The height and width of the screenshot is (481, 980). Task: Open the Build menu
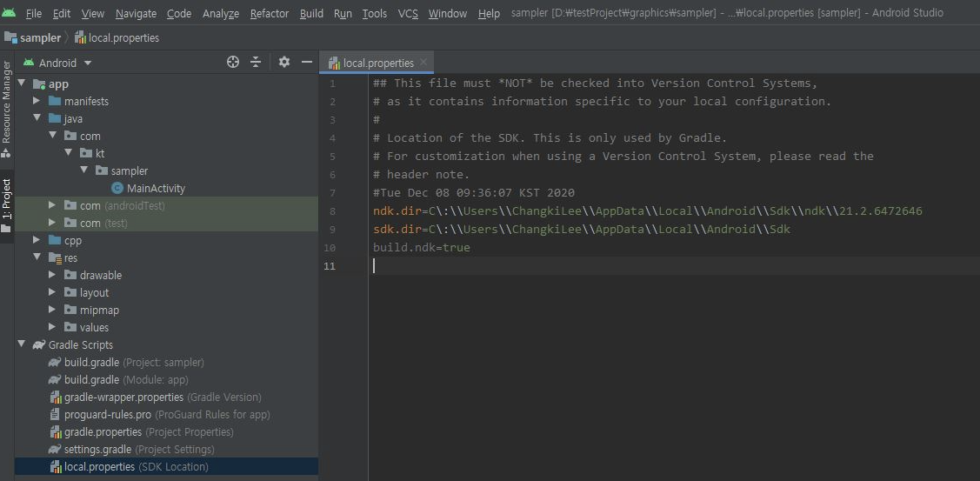[x=311, y=13]
